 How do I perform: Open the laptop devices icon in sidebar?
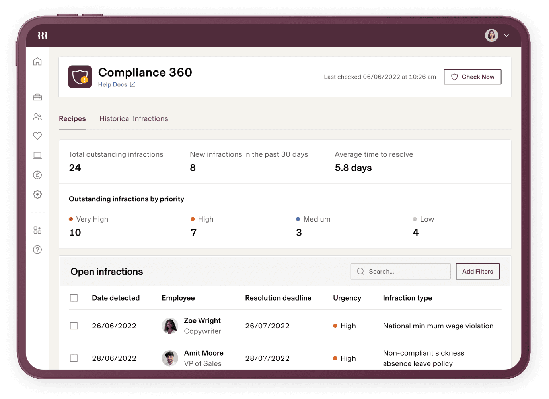tap(37, 155)
